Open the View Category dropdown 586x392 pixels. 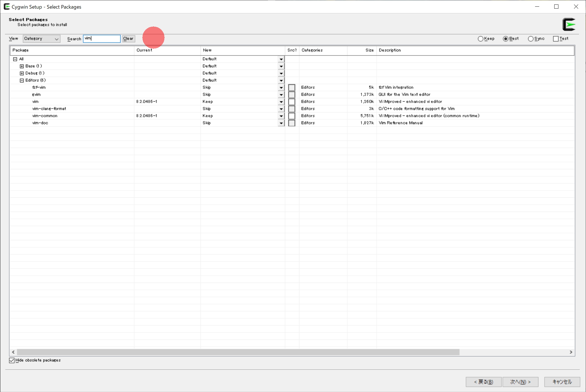tap(41, 39)
